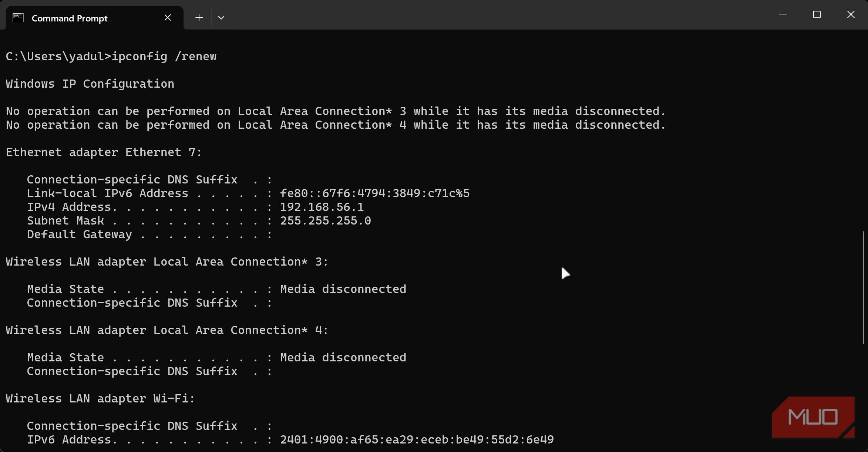Close the terminal window
Image resolution: width=868 pixels, height=452 pixels.
point(851,14)
